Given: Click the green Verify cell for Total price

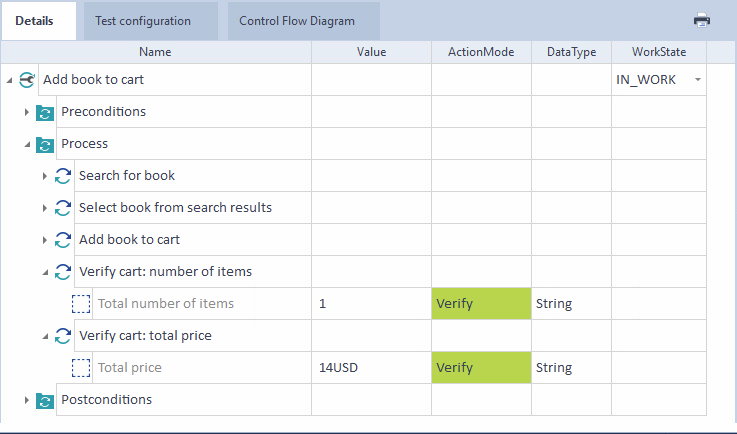Looking at the screenshot, I should click(x=481, y=368).
